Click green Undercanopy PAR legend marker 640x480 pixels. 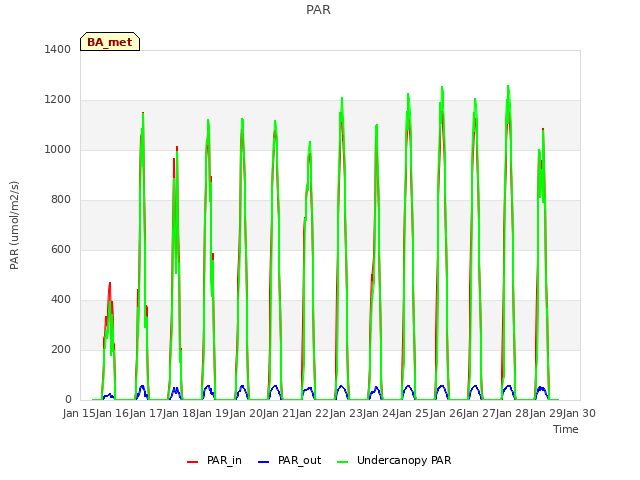[x=343, y=462]
